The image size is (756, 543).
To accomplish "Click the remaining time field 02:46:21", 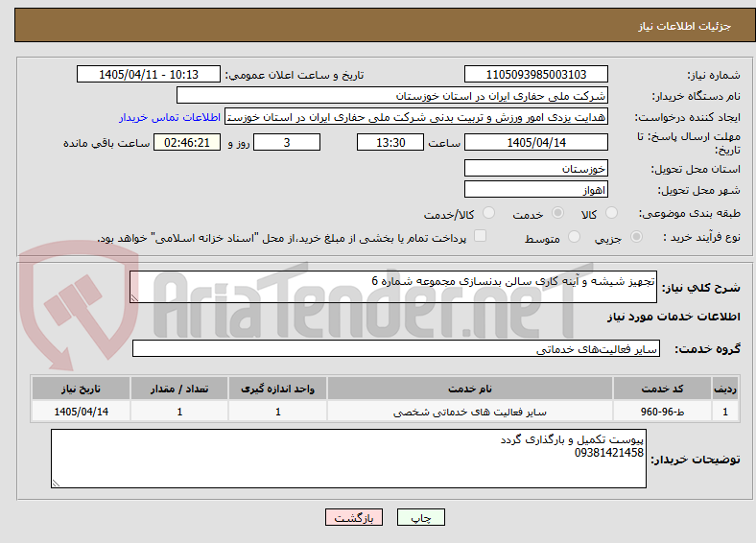I will [187, 142].
